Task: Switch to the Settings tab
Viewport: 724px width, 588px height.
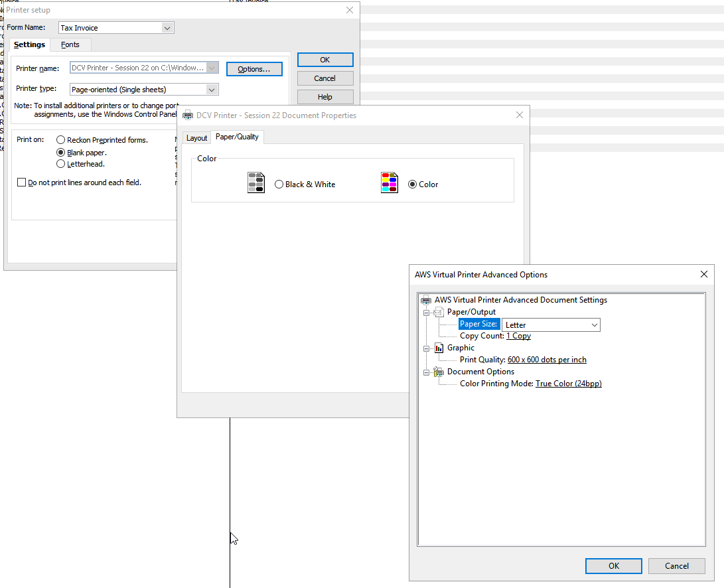Action: pyautogui.click(x=30, y=45)
